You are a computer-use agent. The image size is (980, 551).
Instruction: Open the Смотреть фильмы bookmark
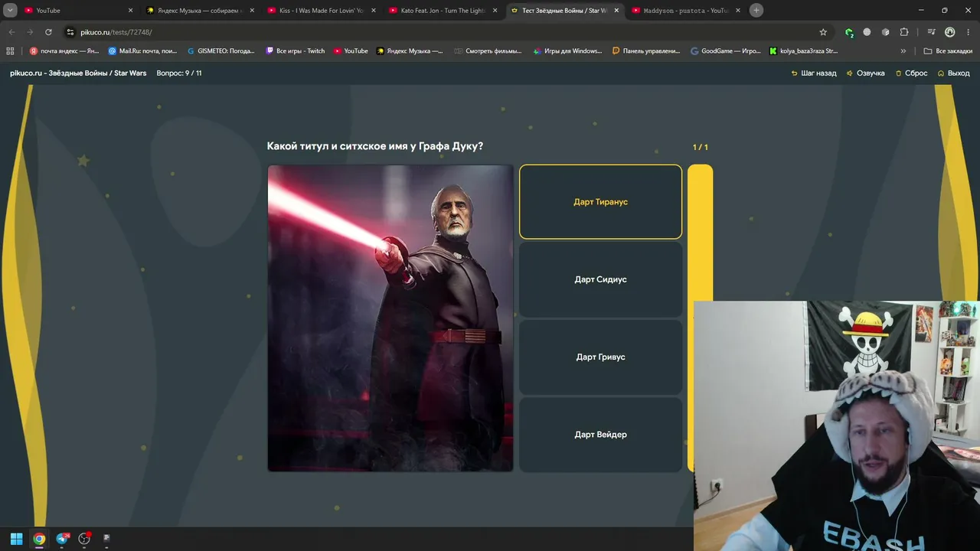[488, 51]
